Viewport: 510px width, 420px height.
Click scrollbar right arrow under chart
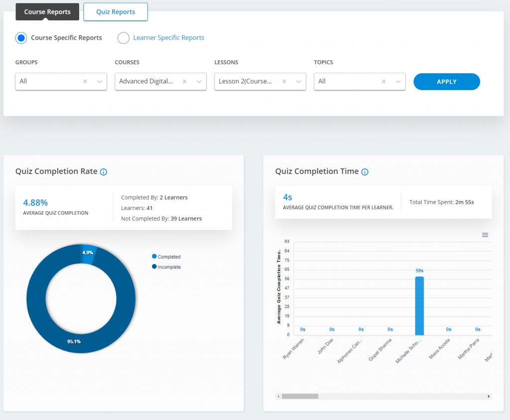tap(489, 396)
